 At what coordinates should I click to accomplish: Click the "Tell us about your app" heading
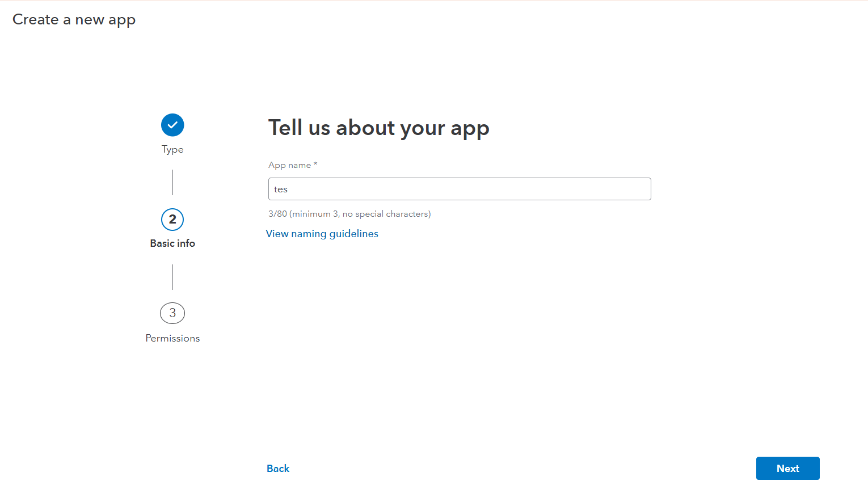tap(378, 128)
